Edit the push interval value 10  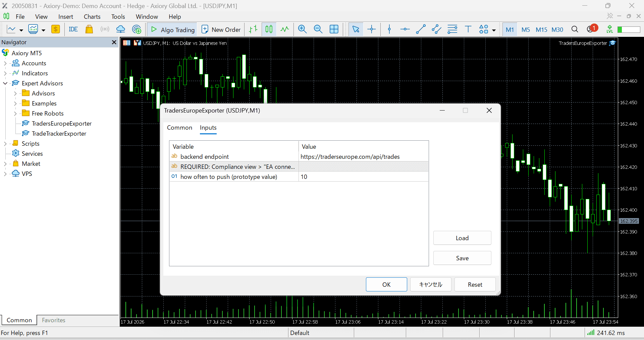tap(364, 177)
